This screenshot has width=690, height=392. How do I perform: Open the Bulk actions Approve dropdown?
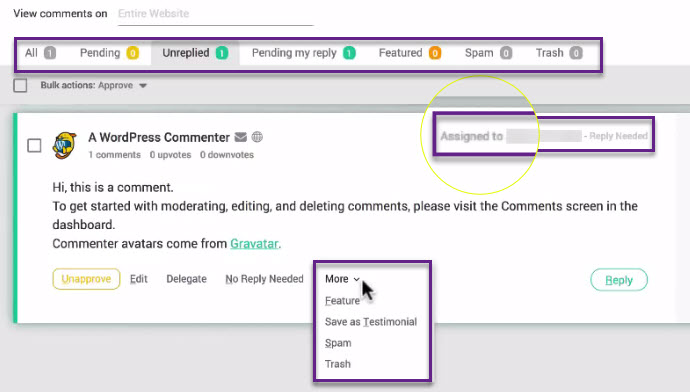93,85
